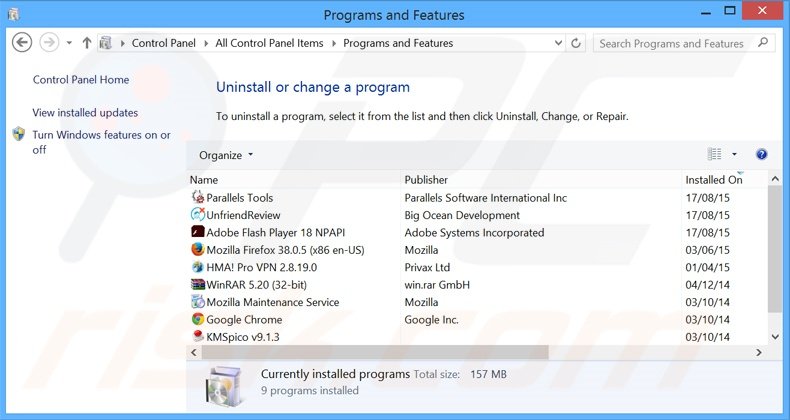Open the recent locations dropdown arrow
The image size is (790, 420).
pos(69,43)
